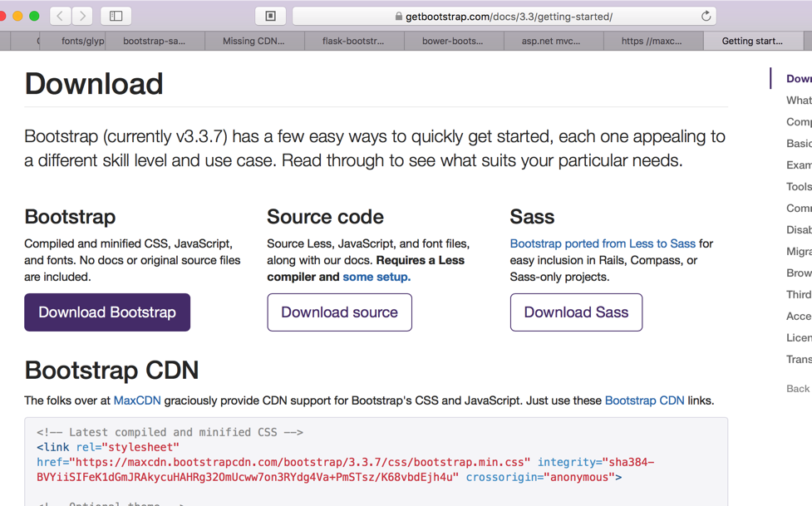The height and width of the screenshot is (506, 812).
Task: Click the reader view icon beside the address bar
Action: (270, 16)
